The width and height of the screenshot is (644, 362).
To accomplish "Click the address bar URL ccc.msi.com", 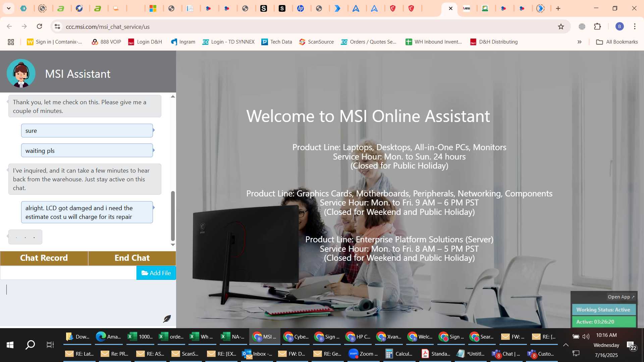I will [x=108, y=26].
